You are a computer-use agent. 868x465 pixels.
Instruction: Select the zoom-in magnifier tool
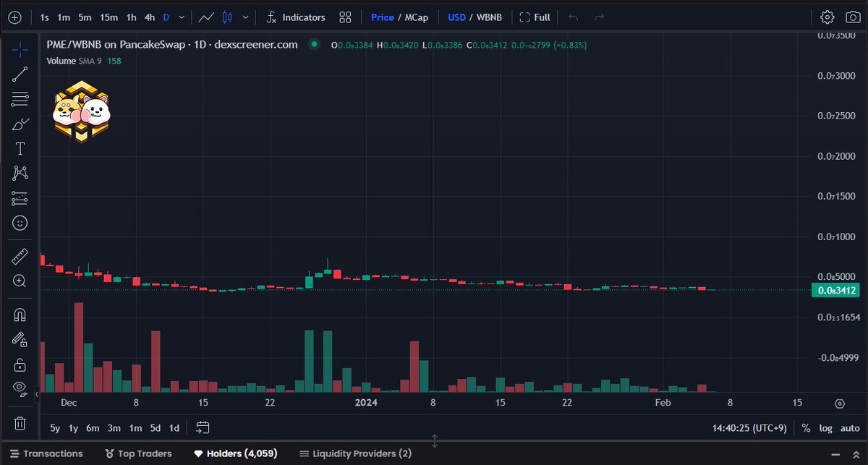(20, 281)
